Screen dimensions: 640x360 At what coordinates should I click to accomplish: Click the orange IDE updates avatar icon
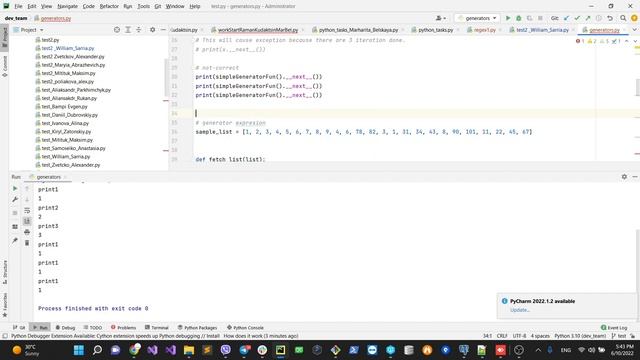tap(634, 18)
